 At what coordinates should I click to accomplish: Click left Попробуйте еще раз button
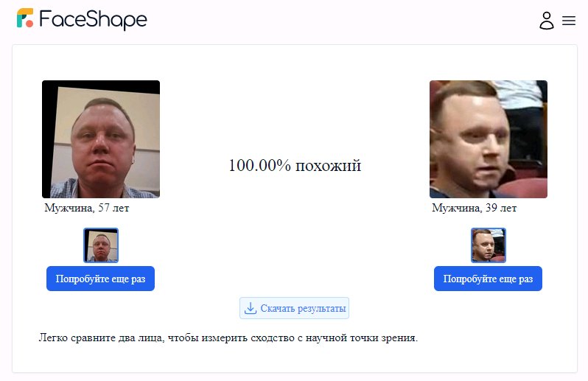tap(100, 279)
